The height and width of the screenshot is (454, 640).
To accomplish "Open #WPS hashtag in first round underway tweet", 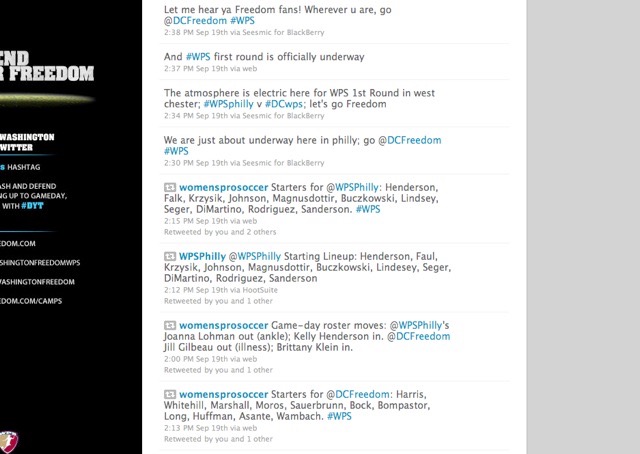I will [x=200, y=56].
